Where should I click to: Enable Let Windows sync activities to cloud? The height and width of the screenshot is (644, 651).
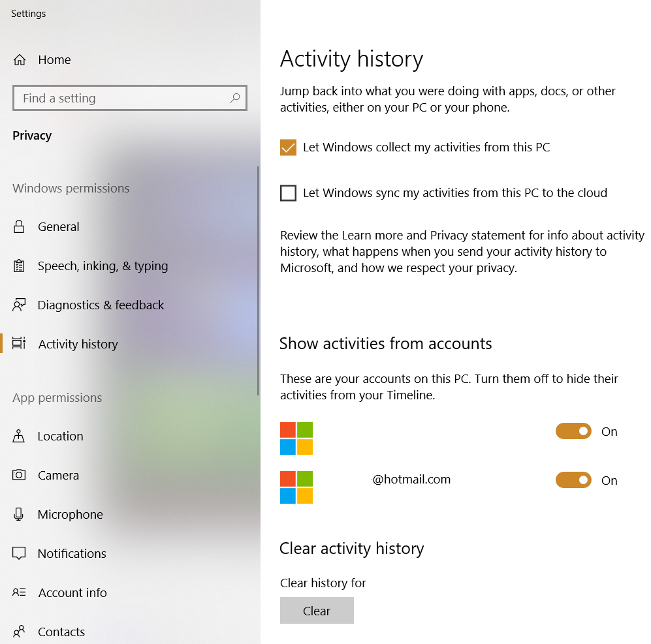(288, 193)
